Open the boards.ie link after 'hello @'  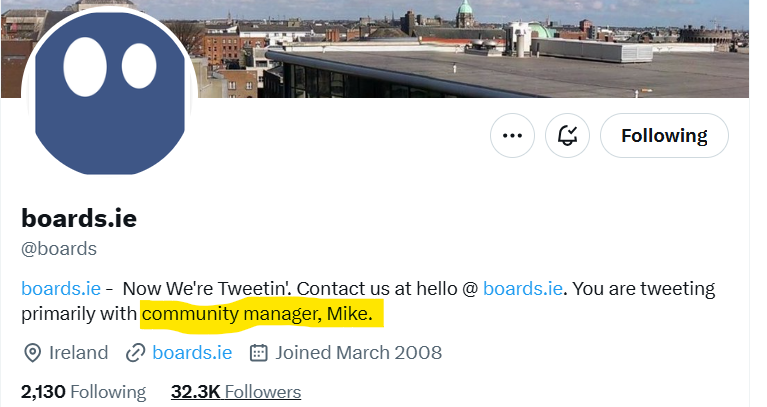pyautogui.click(x=523, y=289)
